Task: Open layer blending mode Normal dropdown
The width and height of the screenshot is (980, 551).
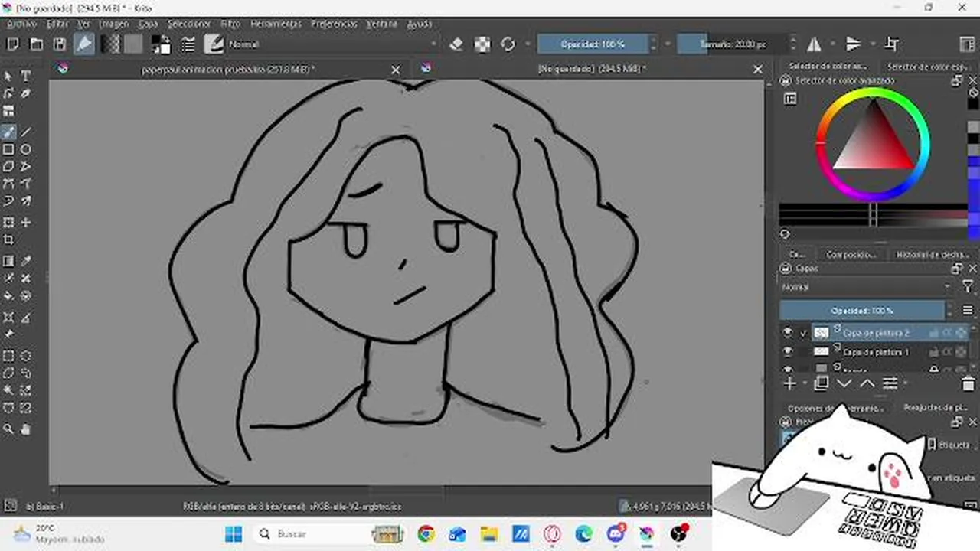Action: tap(867, 287)
